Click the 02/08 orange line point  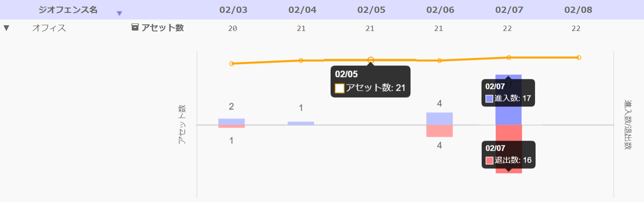tap(579, 58)
